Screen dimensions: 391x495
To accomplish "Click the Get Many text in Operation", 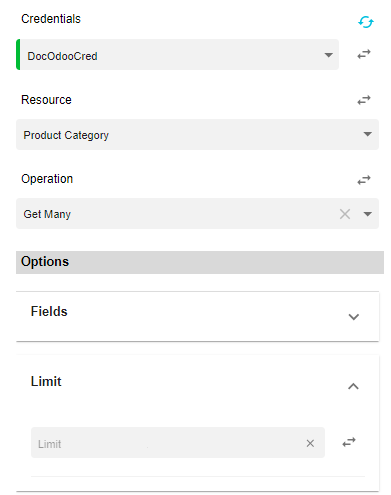I will coord(47,214).
